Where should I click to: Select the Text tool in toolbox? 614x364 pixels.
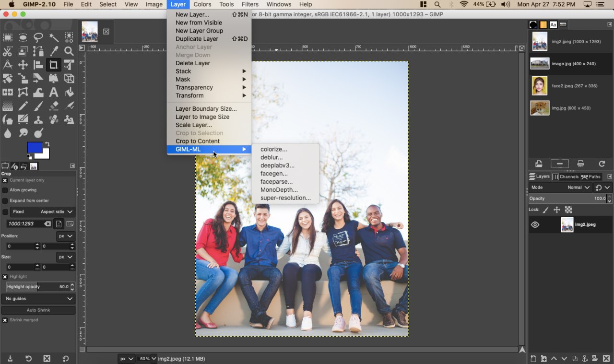[x=54, y=93]
